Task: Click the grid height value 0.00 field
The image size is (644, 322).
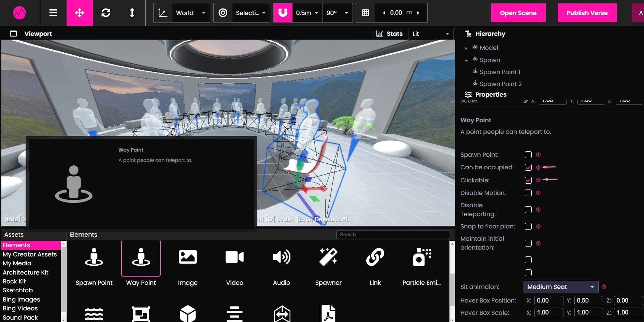Action: pos(396,13)
